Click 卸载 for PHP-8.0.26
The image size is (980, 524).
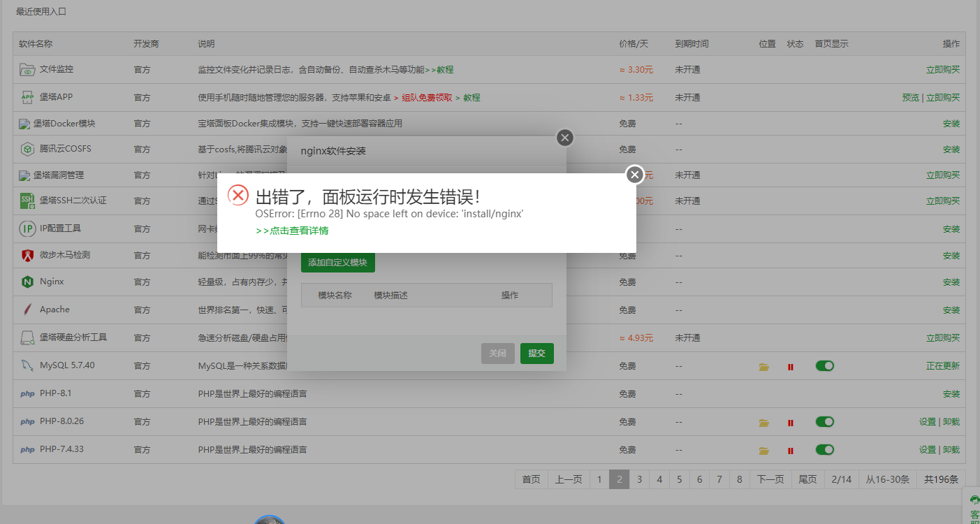point(951,422)
